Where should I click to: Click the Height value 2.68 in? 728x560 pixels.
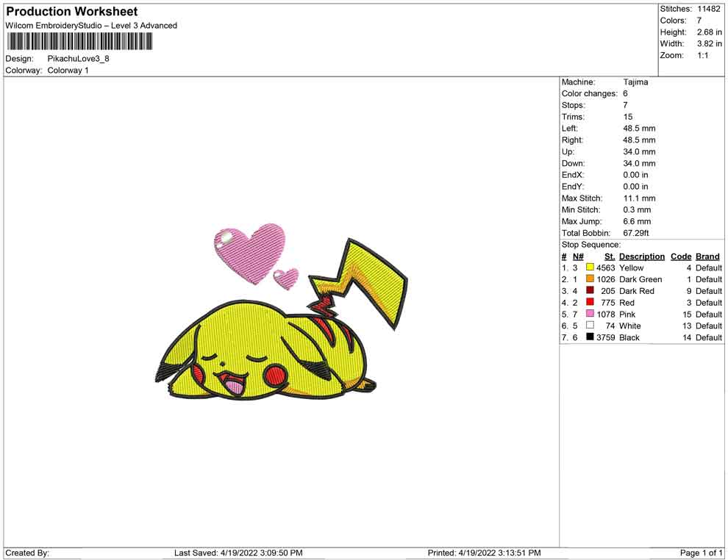(x=709, y=32)
